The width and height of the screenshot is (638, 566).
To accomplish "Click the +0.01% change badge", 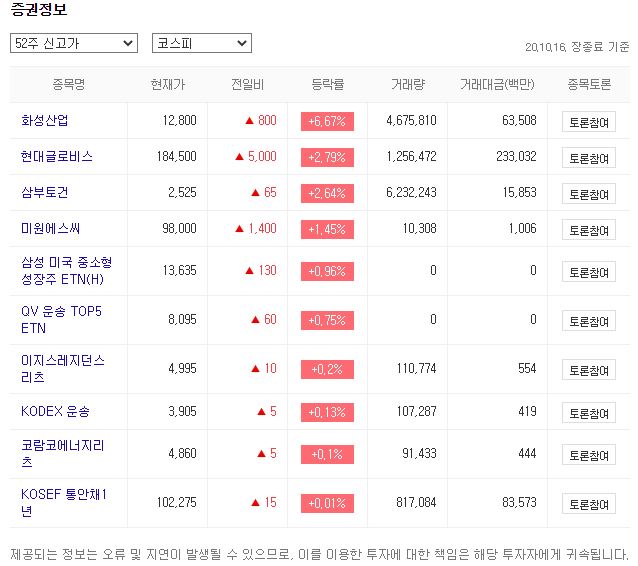I will pyautogui.click(x=328, y=503).
